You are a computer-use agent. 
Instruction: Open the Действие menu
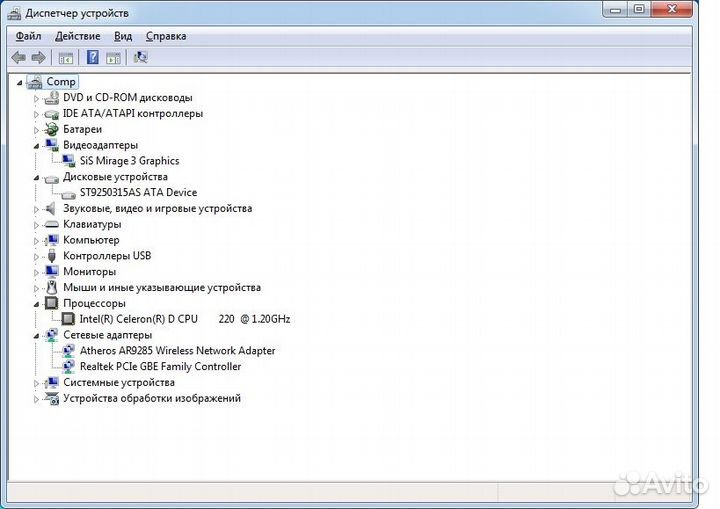[78, 36]
